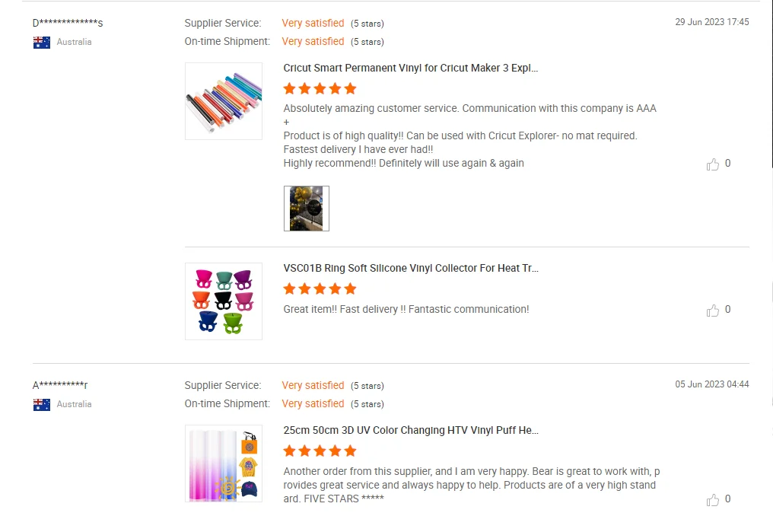Enlarge the customer-uploaded review photo
This screenshot has height=532, width=773.
[307, 209]
